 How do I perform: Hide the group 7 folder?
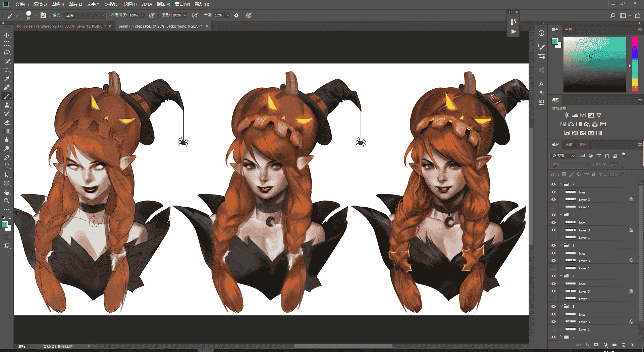click(553, 184)
